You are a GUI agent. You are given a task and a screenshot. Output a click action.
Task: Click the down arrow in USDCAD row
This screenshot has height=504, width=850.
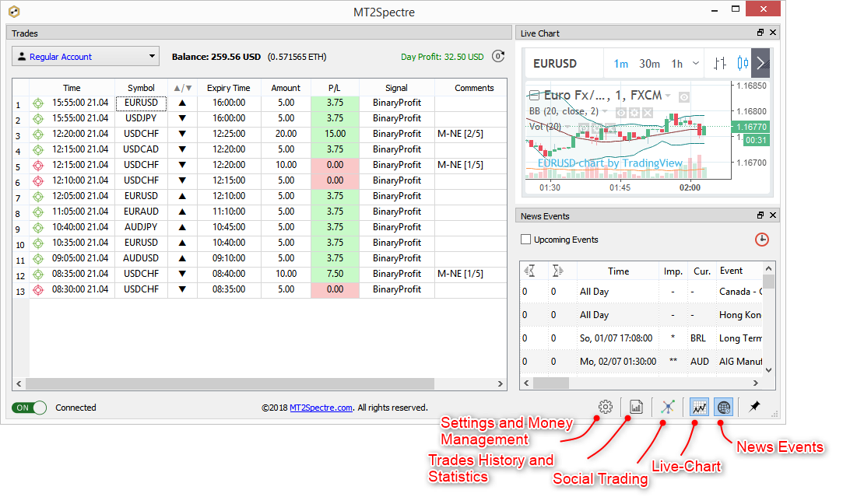182,149
